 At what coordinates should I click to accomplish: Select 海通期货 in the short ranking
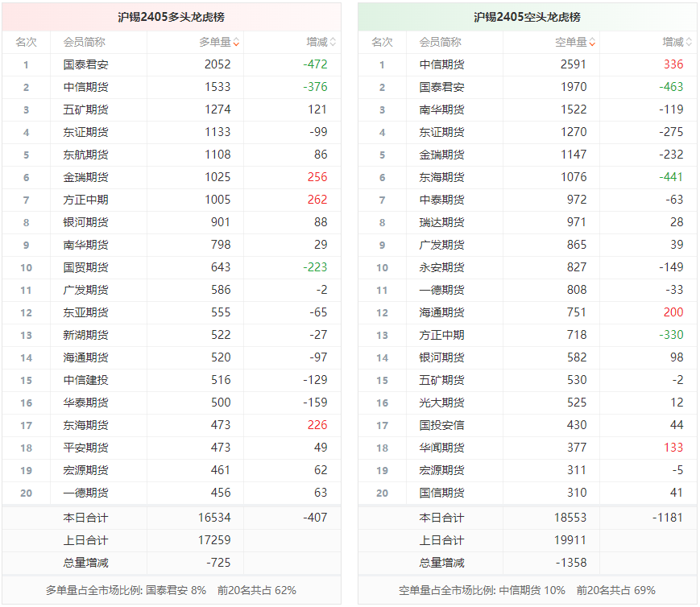click(441, 312)
